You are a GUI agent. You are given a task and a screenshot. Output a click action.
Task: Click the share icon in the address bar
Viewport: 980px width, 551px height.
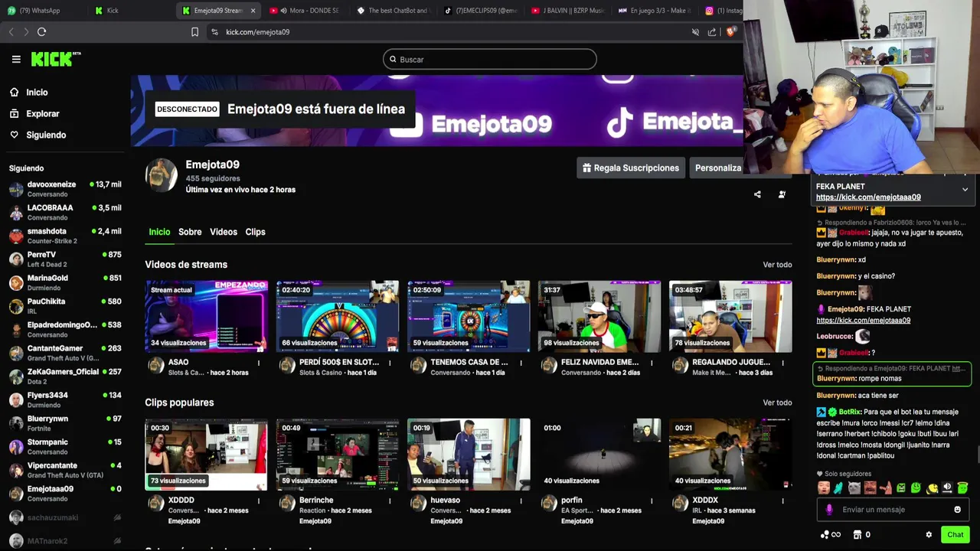tap(712, 32)
